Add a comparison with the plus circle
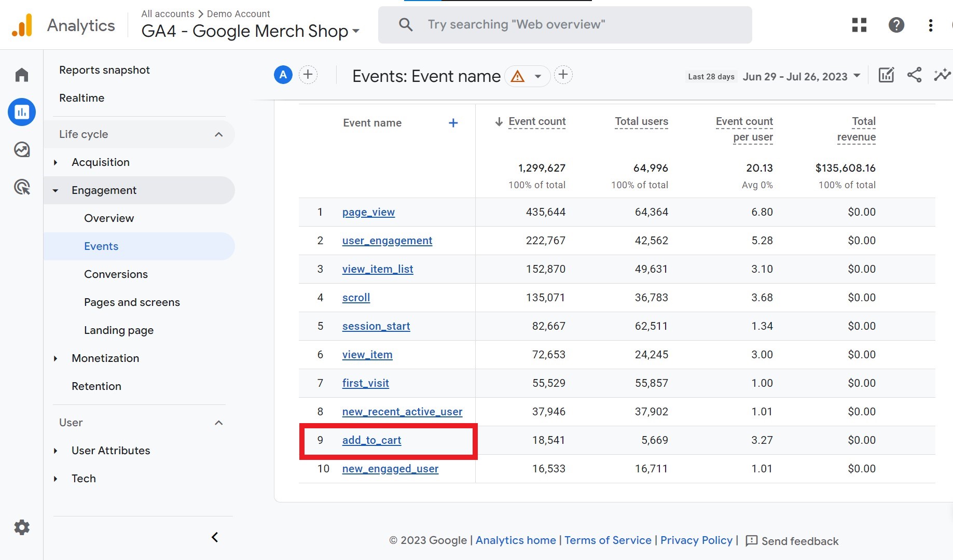The width and height of the screenshot is (953, 560). tap(308, 75)
